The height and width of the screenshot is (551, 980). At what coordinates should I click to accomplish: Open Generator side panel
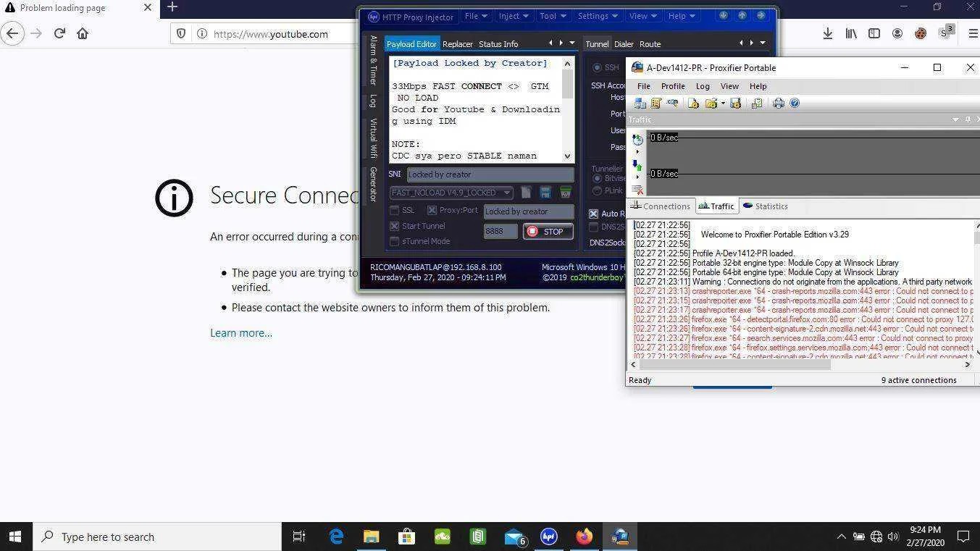coord(373,184)
